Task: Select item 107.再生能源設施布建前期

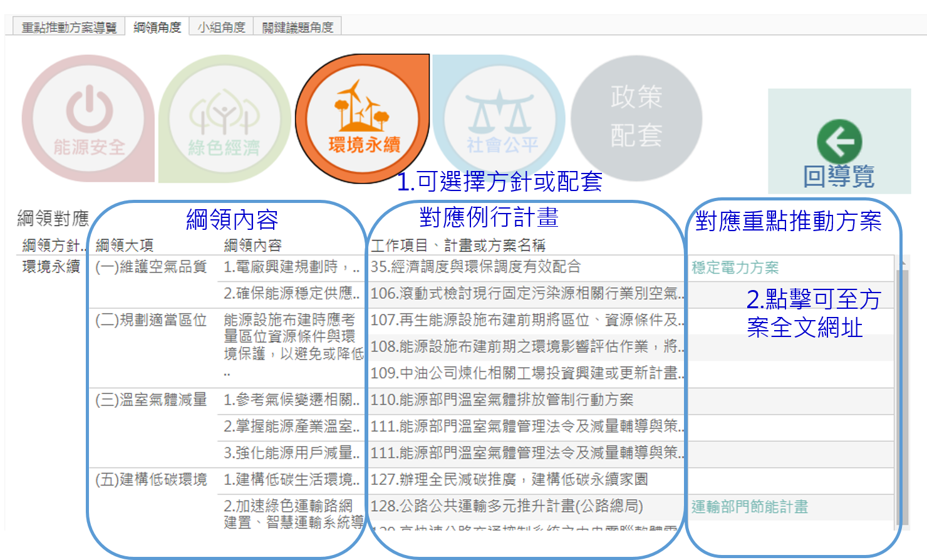Action: click(x=527, y=320)
